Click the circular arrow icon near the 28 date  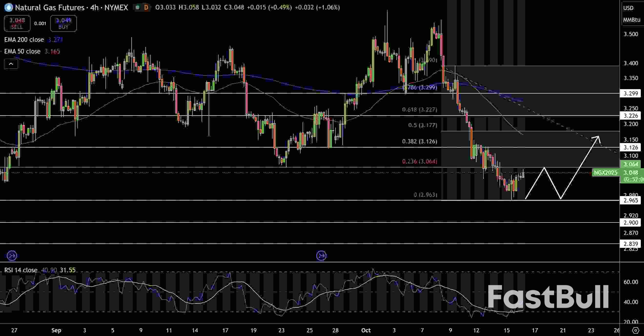point(321,255)
